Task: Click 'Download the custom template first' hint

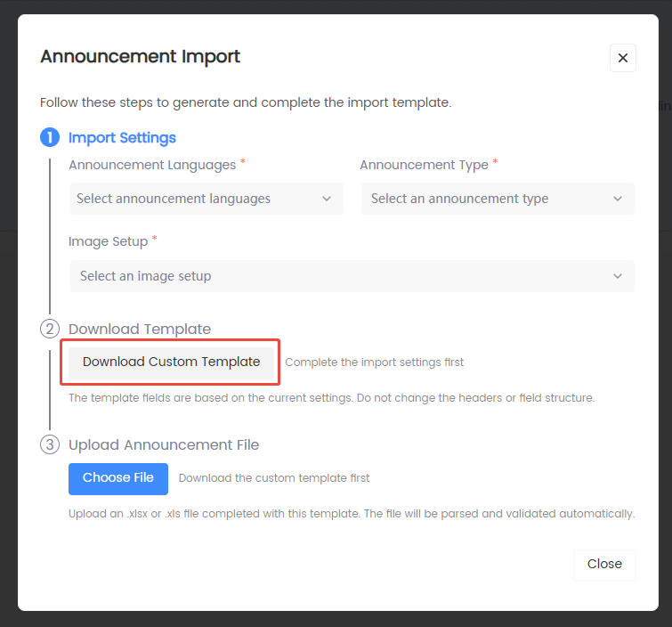Action: tap(274, 478)
